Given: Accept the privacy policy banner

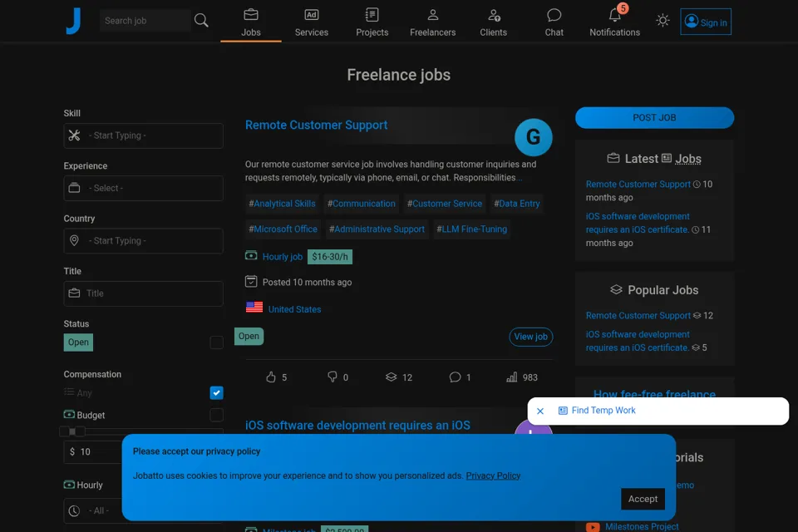Looking at the screenshot, I should coord(643,499).
